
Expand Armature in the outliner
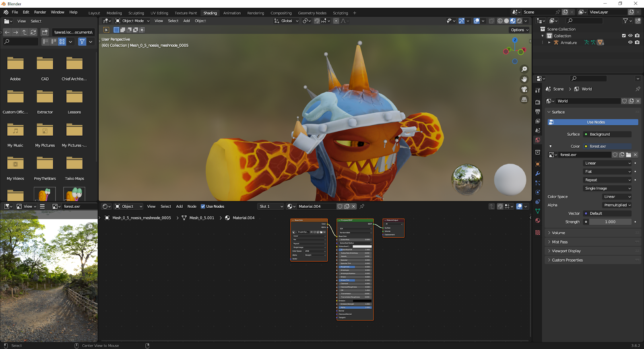coord(549,42)
